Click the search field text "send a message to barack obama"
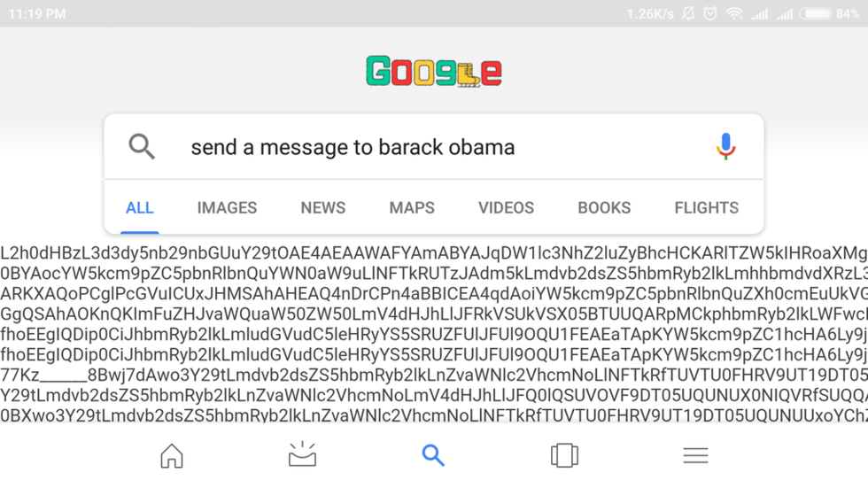 [x=353, y=147]
